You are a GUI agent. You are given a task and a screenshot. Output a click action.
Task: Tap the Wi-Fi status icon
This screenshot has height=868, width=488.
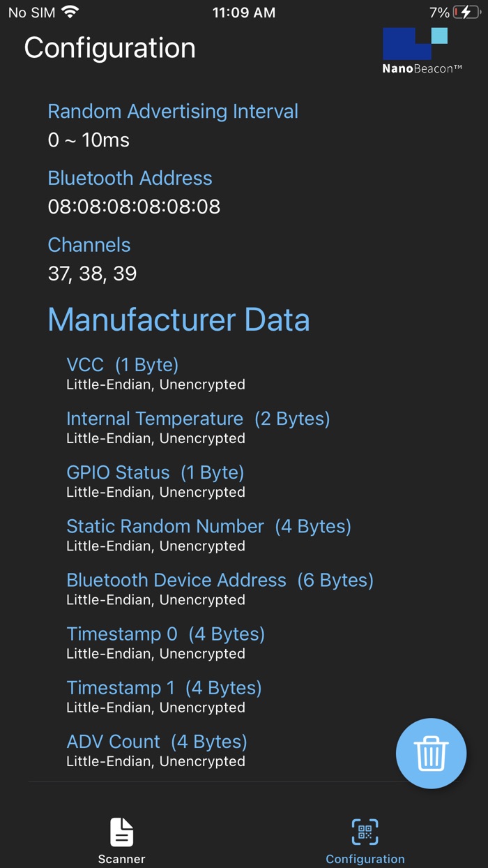click(x=68, y=11)
